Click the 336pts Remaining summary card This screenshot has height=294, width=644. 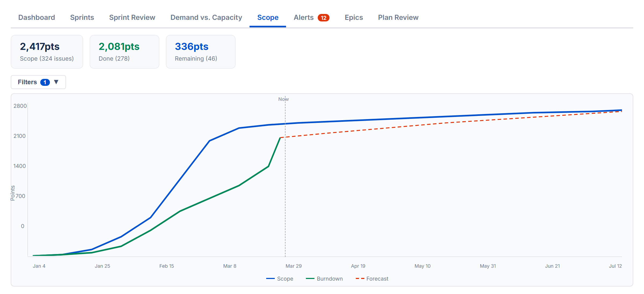(200, 52)
